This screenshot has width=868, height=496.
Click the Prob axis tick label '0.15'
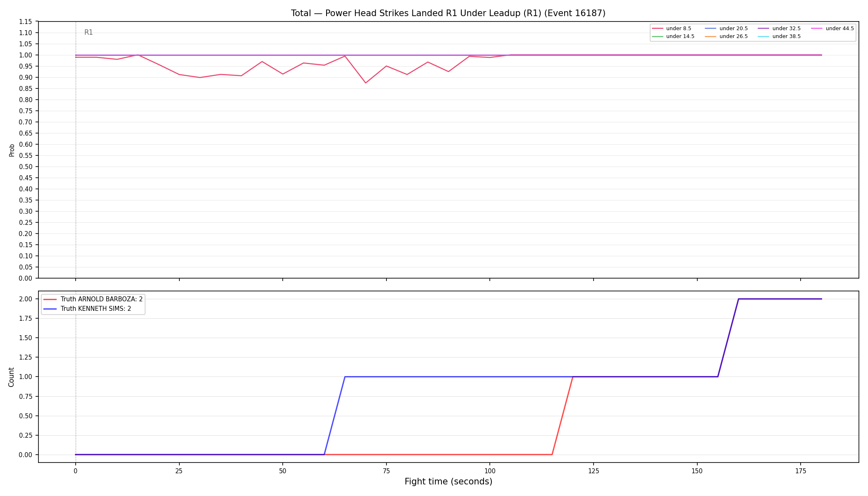point(26,245)
